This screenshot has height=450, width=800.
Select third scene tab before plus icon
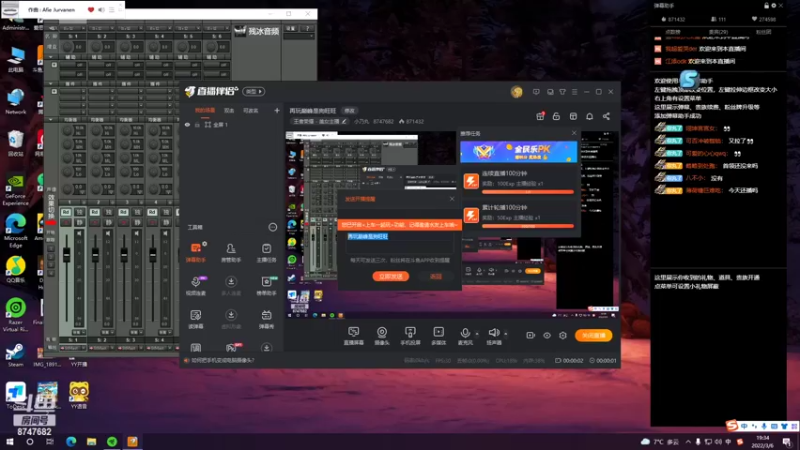(x=250, y=110)
